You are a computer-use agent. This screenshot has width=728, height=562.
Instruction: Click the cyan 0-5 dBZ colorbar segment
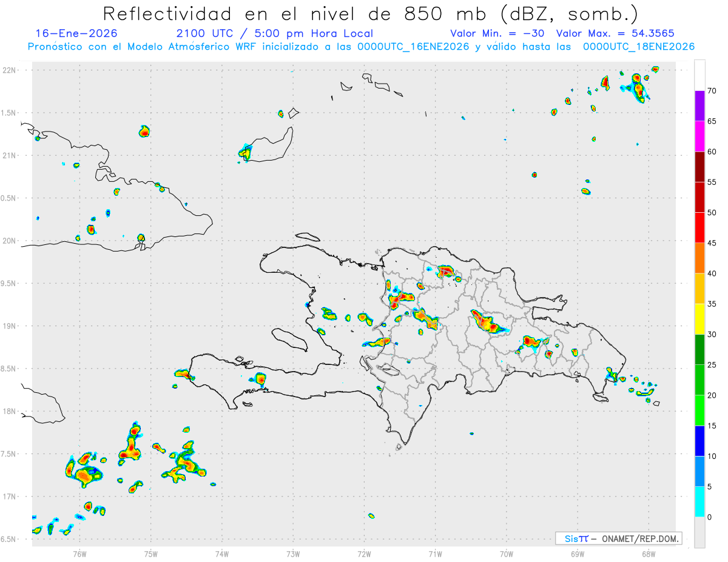[x=699, y=502]
